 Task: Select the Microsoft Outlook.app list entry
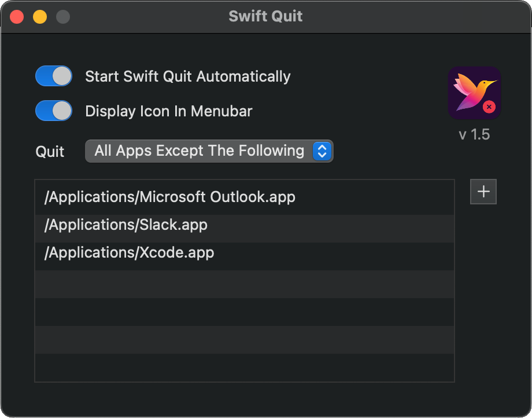170,197
